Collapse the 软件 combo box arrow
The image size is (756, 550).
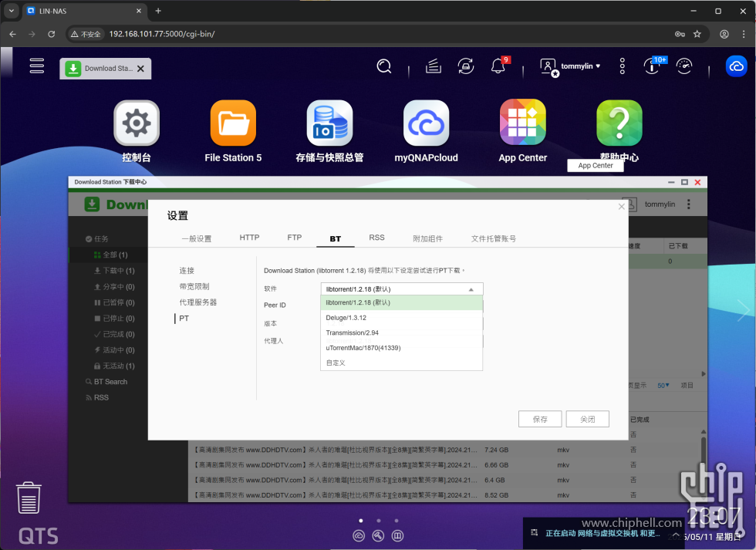pyautogui.click(x=471, y=289)
